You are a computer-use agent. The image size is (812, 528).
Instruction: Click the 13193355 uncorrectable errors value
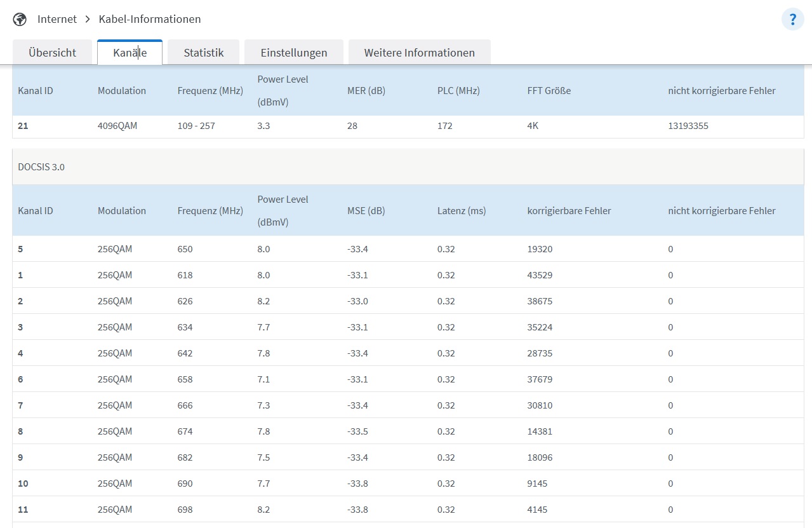[x=688, y=126]
